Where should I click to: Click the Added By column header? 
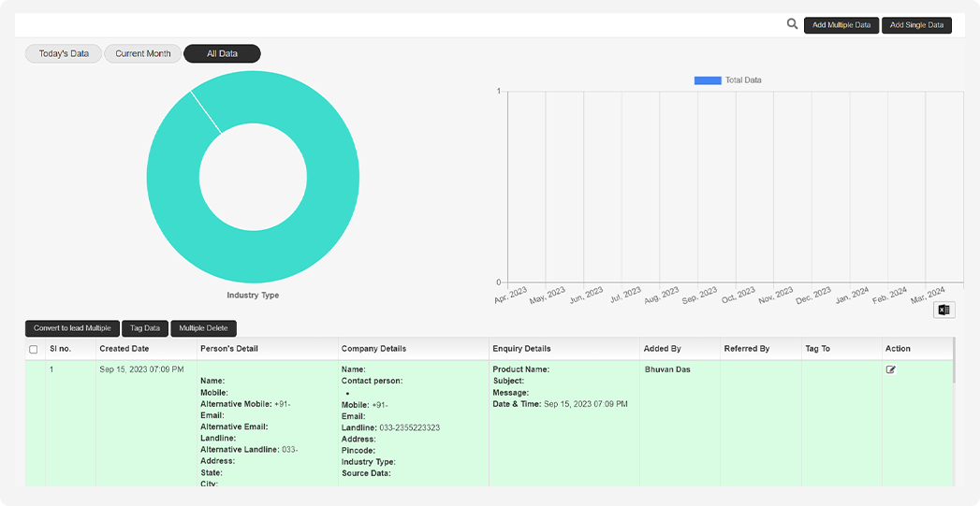[x=662, y=349]
